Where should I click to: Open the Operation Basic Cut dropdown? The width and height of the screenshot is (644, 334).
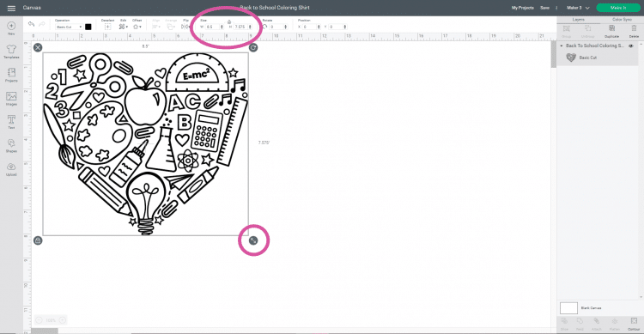(x=69, y=27)
